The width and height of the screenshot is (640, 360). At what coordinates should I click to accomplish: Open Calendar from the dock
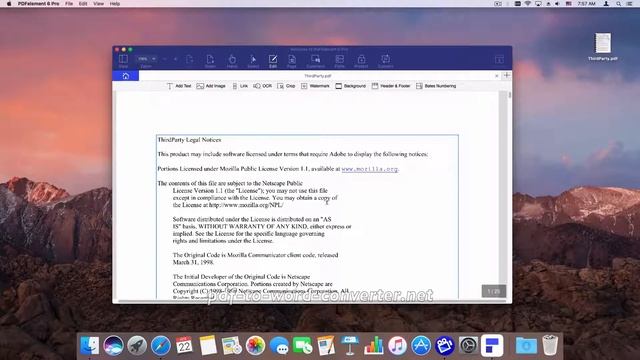click(184, 345)
